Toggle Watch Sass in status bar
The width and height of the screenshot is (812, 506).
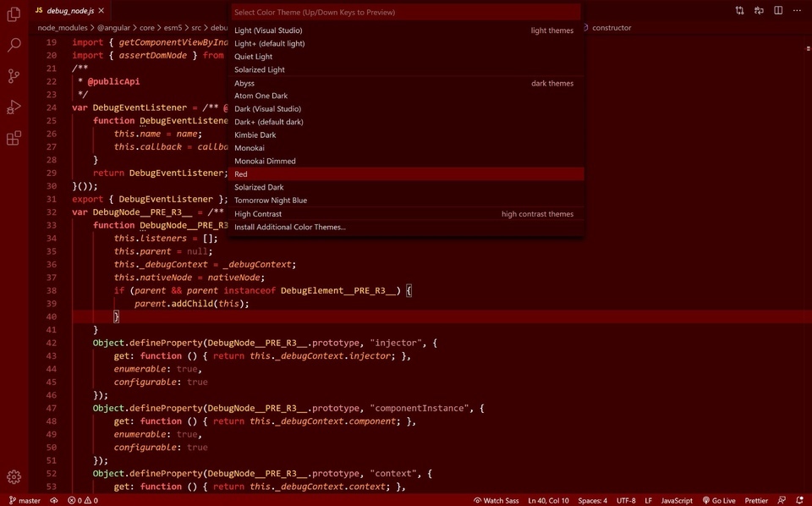497,500
